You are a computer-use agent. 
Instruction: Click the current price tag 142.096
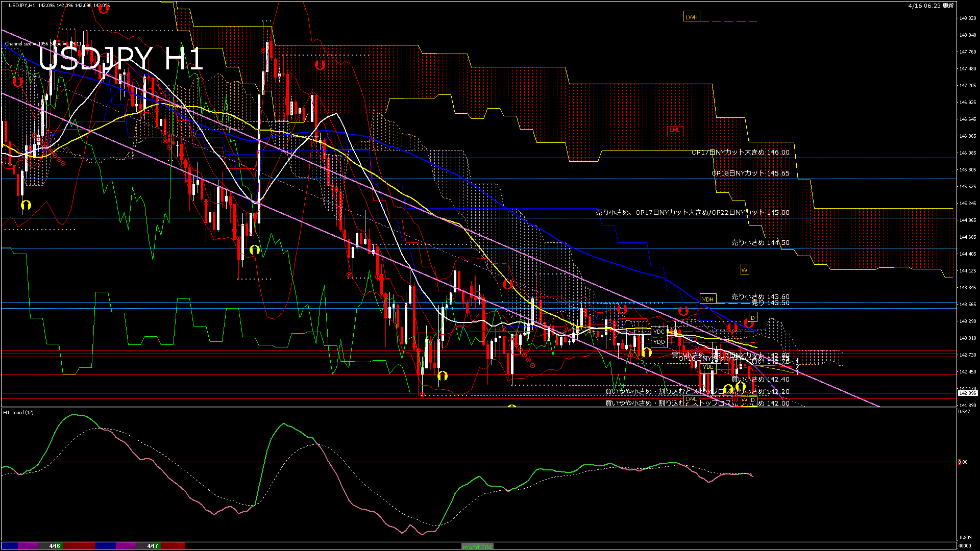point(967,393)
